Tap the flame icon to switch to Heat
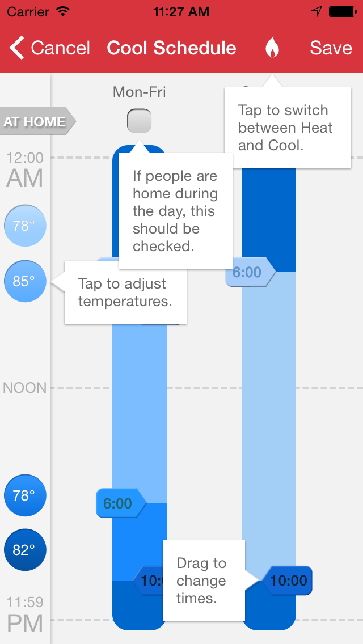 tap(272, 48)
